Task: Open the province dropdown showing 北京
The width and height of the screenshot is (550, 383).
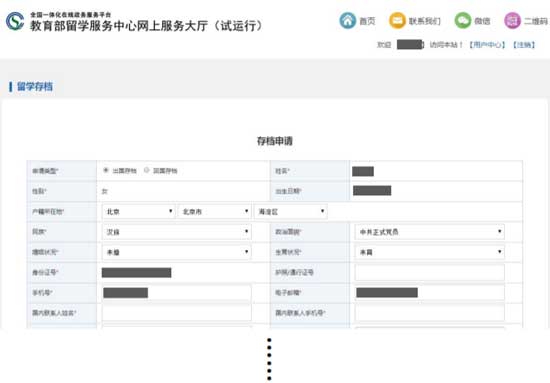Action: tap(139, 211)
